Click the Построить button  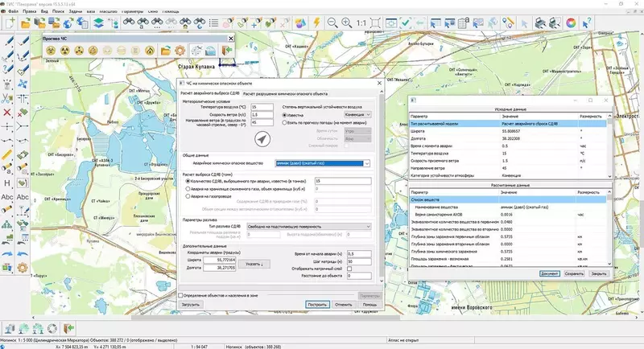click(317, 304)
